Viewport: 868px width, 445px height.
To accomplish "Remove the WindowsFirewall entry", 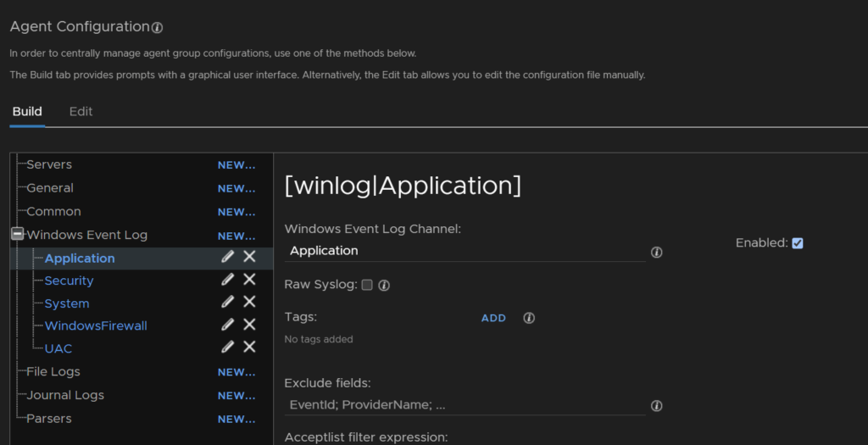I will [x=250, y=325].
